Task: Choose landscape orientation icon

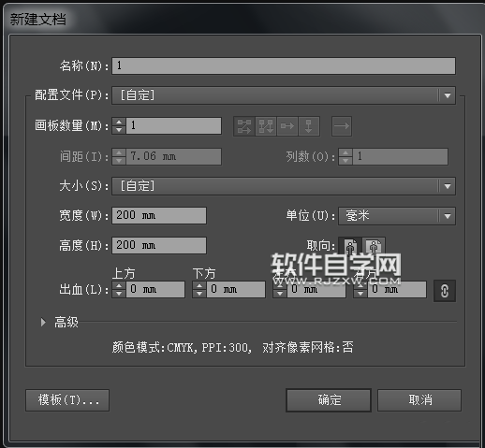Action: 374,246
